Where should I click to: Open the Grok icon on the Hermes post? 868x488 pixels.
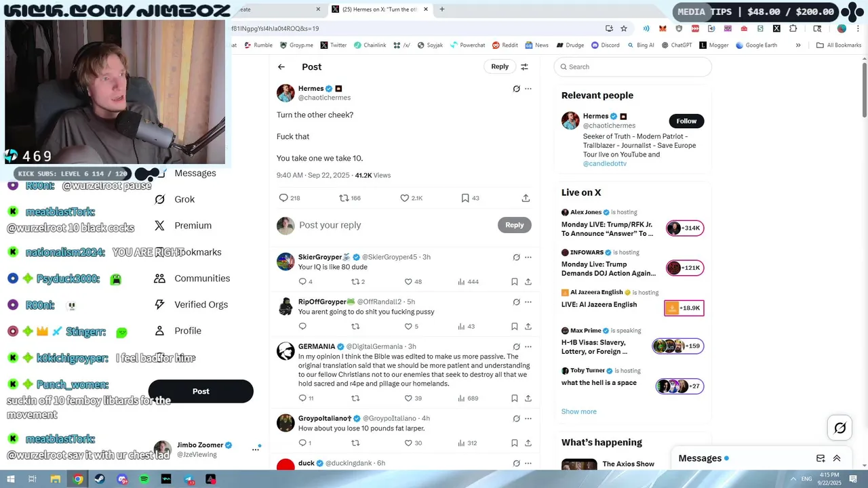(516, 89)
